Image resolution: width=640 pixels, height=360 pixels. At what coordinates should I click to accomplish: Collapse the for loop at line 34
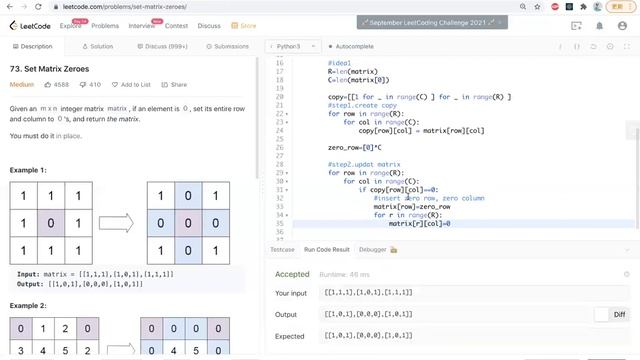[287, 216]
